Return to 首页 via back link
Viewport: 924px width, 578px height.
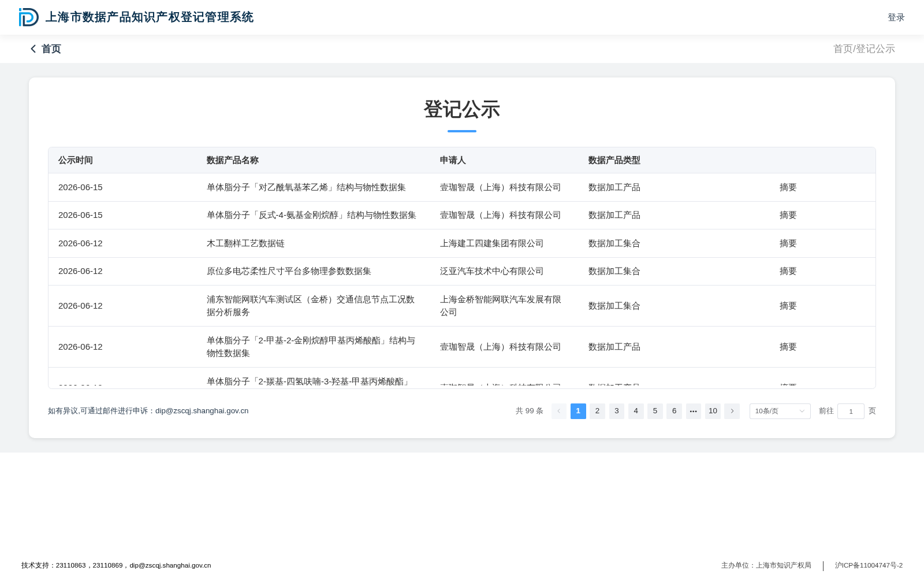51,49
